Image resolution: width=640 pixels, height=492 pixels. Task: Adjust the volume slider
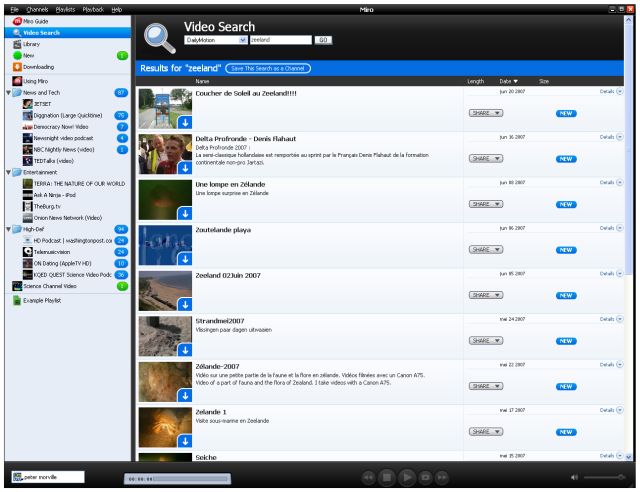(604, 477)
